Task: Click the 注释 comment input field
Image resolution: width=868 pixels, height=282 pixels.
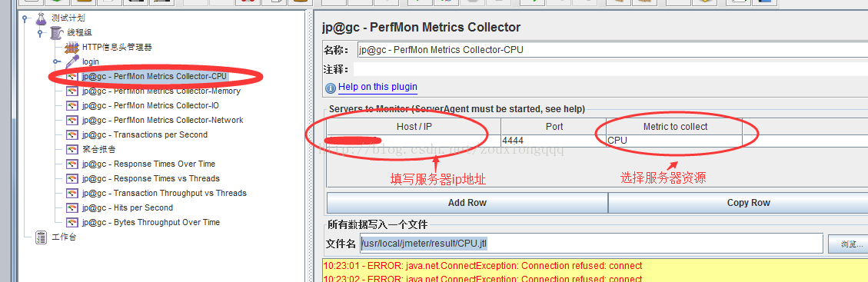Action: tap(610, 69)
